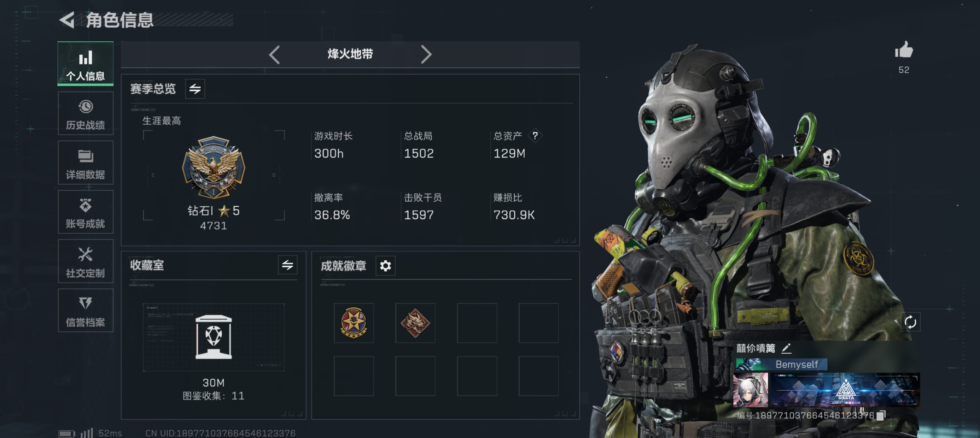Open the 历史战绩 tab
Screen dimensions: 980x438
[x=86, y=113]
